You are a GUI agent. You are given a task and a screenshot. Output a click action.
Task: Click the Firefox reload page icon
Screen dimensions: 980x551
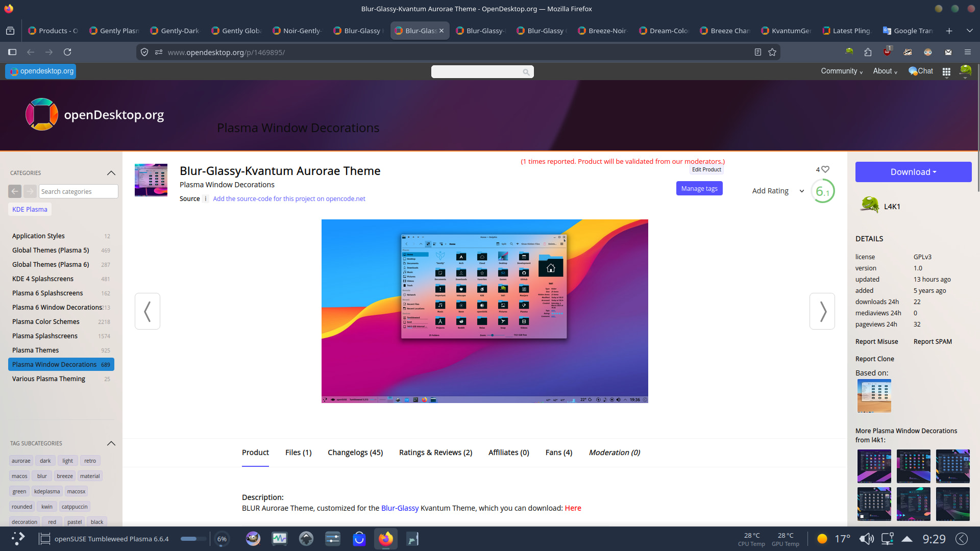pos(67,52)
